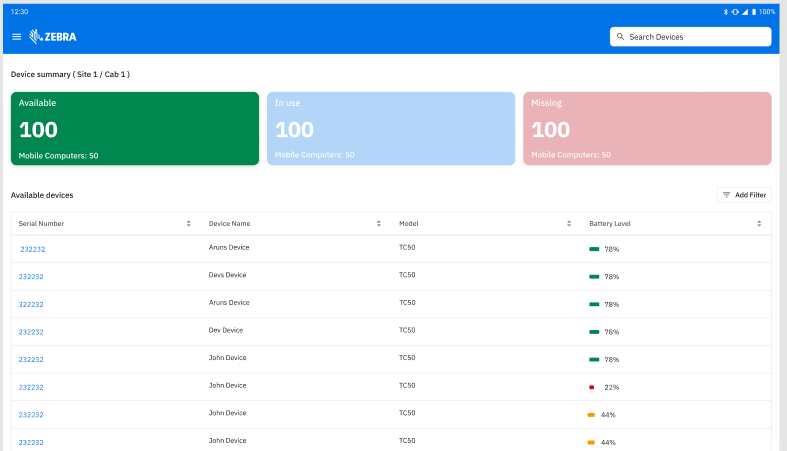Click the search magnifier icon
This screenshot has width=787, height=451.
click(621, 37)
